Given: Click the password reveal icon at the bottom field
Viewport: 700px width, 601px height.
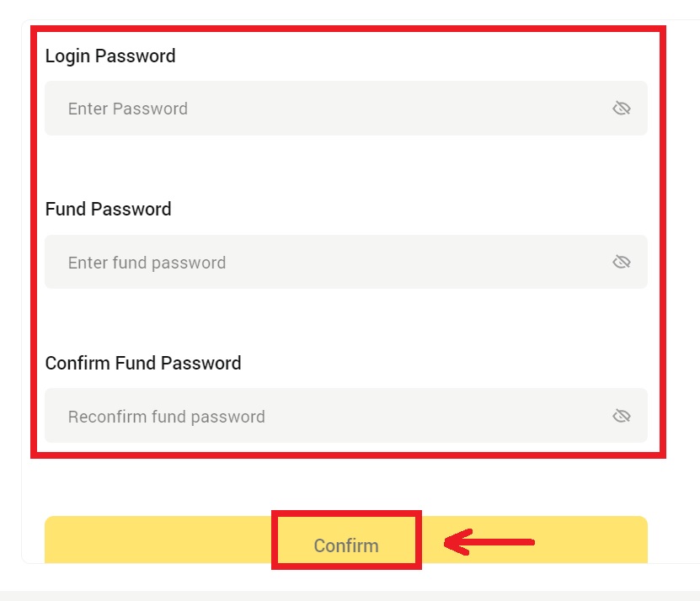Looking at the screenshot, I should [x=622, y=415].
